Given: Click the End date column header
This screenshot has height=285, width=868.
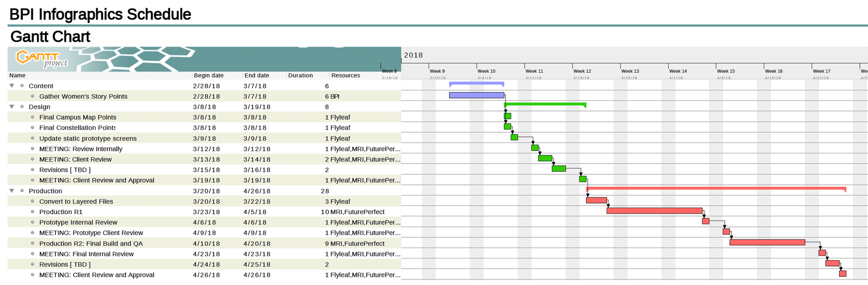Looking at the screenshot, I should pyautogui.click(x=257, y=75).
